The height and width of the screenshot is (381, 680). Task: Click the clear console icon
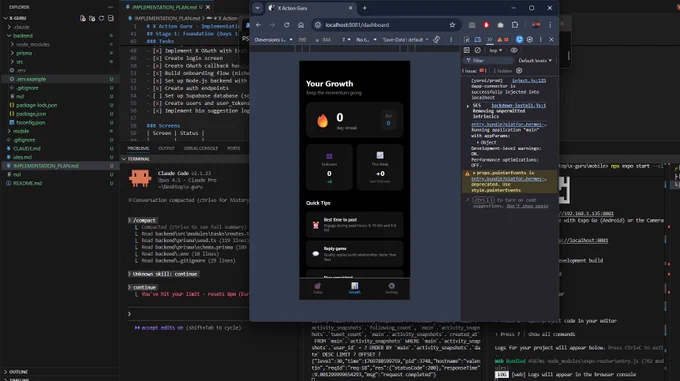tap(477, 50)
